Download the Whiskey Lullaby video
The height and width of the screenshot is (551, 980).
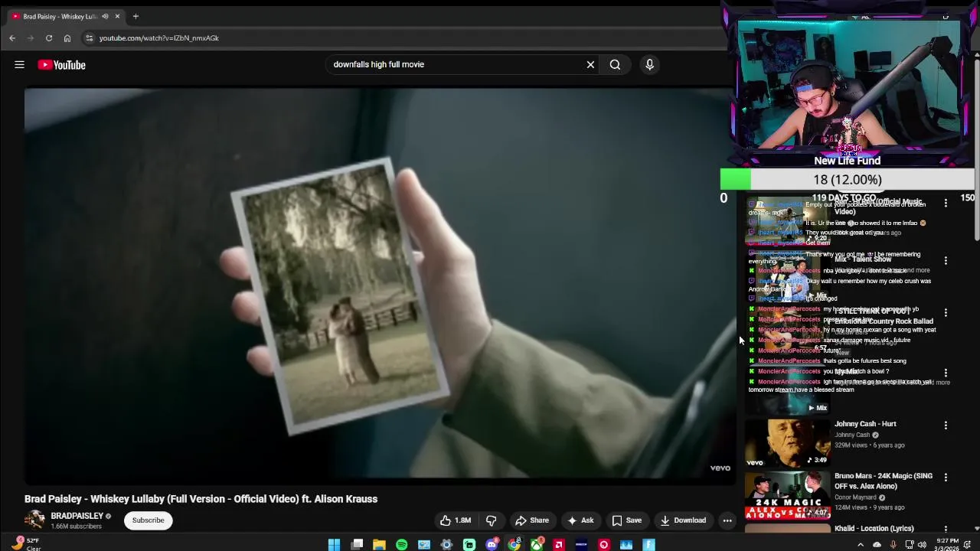(683, 520)
